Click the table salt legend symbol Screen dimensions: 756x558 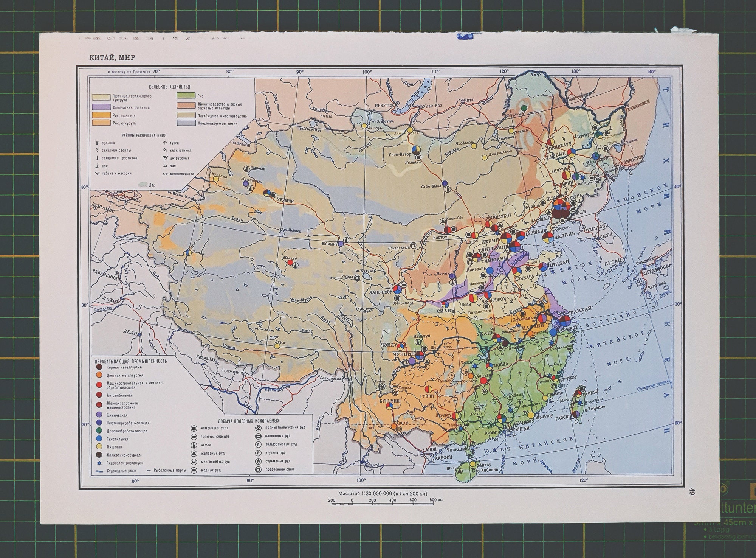(x=258, y=469)
